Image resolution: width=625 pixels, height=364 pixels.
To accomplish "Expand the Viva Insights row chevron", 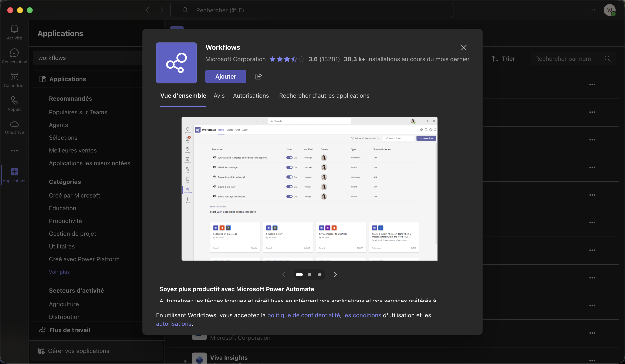I will click(185, 361).
